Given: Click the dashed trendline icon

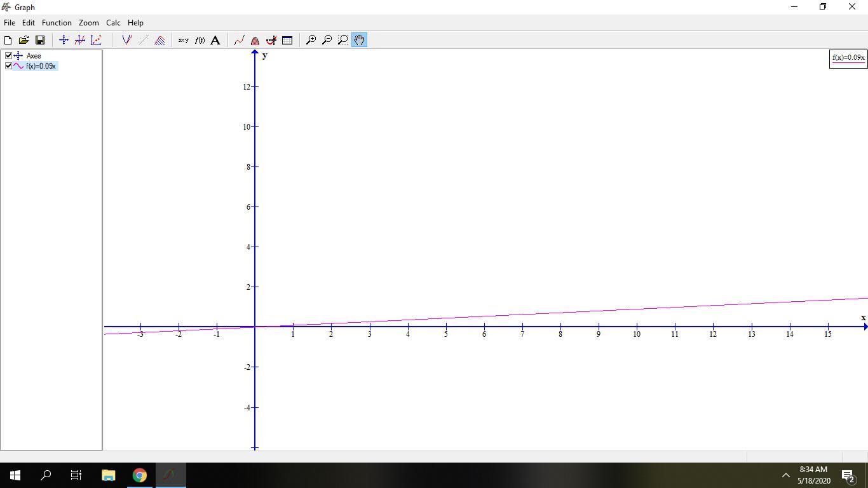Looking at the screenshot, I should point(144,40).
